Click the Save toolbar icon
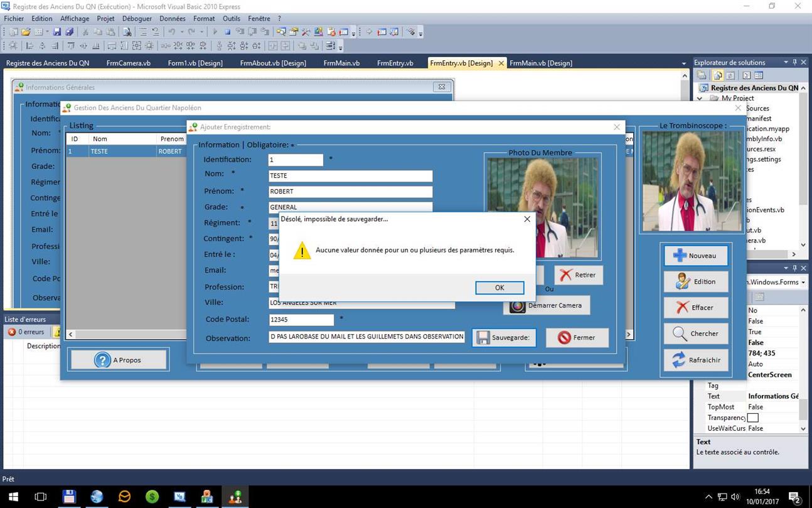 click(x=56, y=31)
